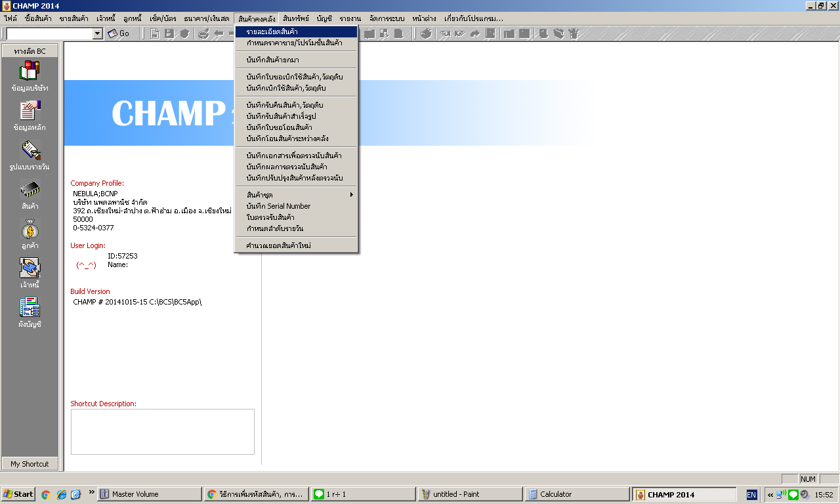Launch Internet Explorer from quick launch
The image size is (840, 504).
point(61,494)
